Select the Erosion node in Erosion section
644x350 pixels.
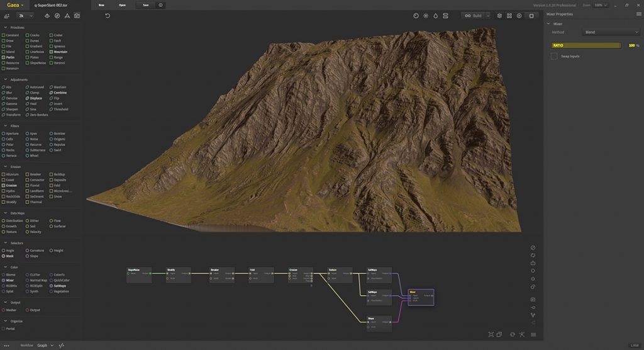point(9,186)
